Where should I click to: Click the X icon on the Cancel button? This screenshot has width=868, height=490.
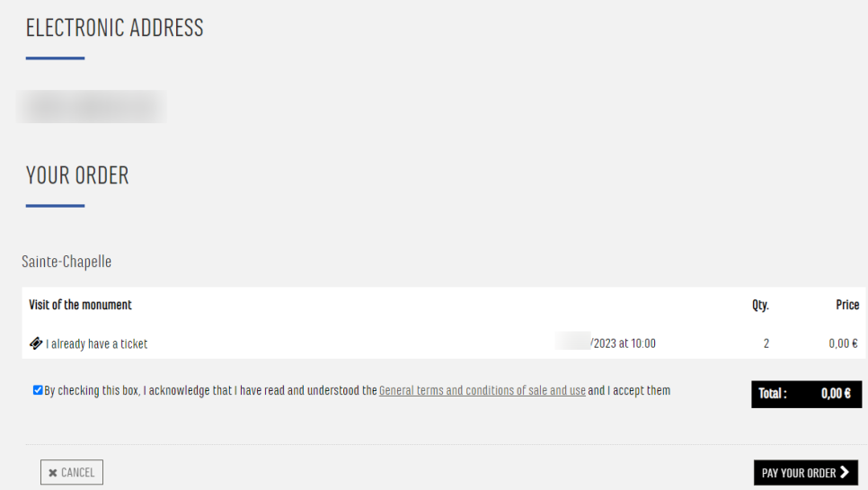pos(53,473)
